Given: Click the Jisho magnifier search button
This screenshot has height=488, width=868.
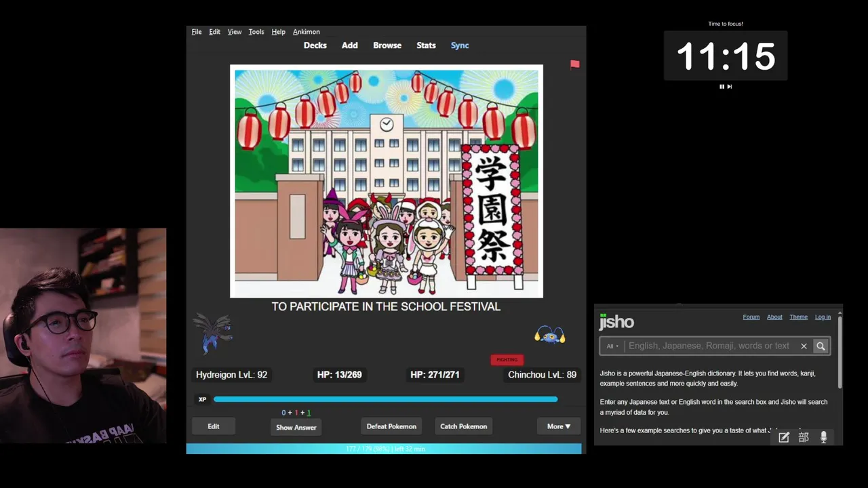Looking at the screenshot, I should [x=821, y=346].
